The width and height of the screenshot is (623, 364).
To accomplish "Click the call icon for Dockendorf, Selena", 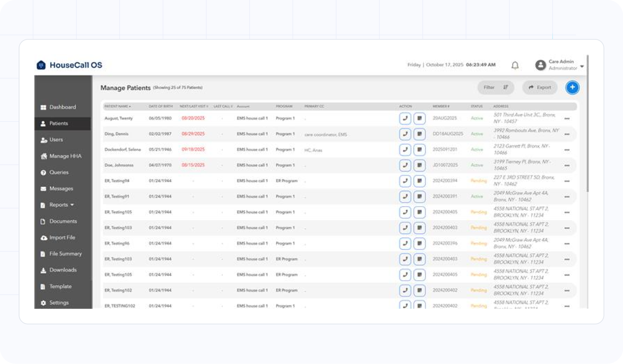I will (x=405, y=149).
